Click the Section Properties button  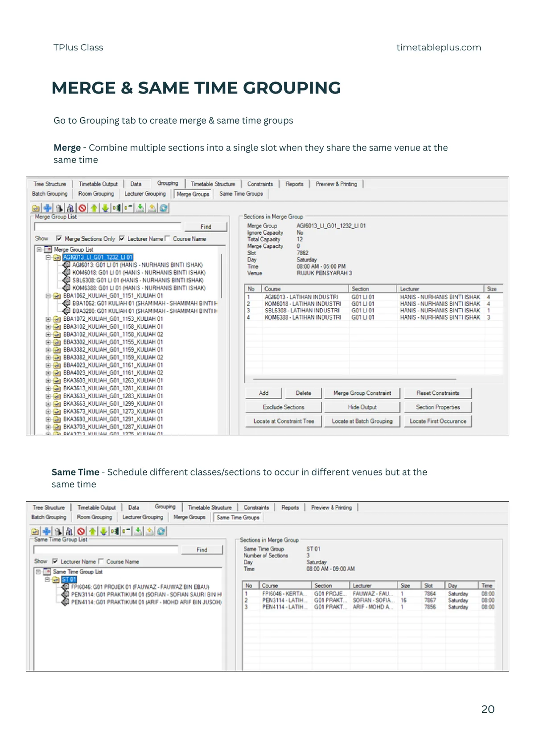coord(438,407)
